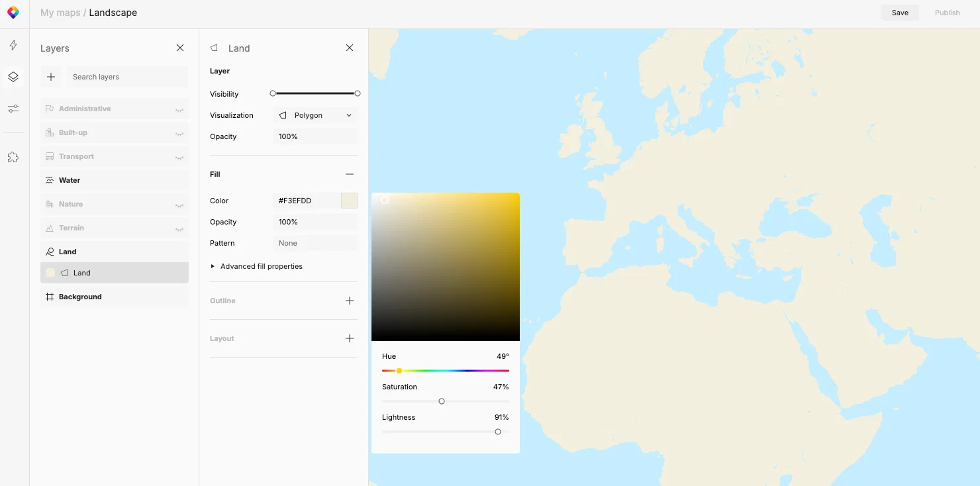980x486 pixels.
Task: Show the hidden Administrative layer group
Action: click(179, 109)
